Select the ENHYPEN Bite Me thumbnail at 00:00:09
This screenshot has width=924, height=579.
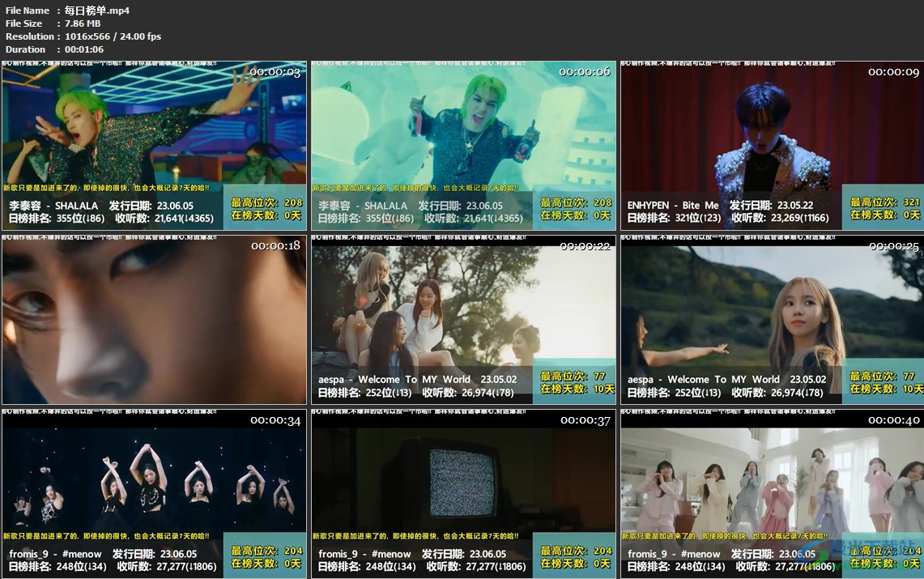[772, 146]
